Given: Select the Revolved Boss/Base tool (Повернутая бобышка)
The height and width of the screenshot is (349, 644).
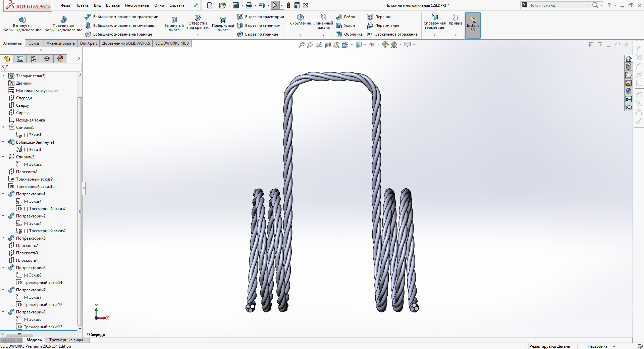Looking at the screenshot, I should 63,23.
